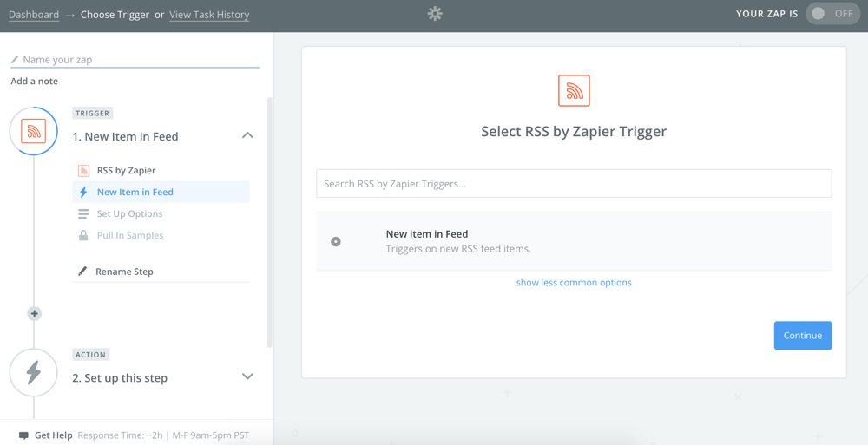Click Triggers on new RSS feed items text
The width and height of the screenshot is (868, 445).
point(458,249)
